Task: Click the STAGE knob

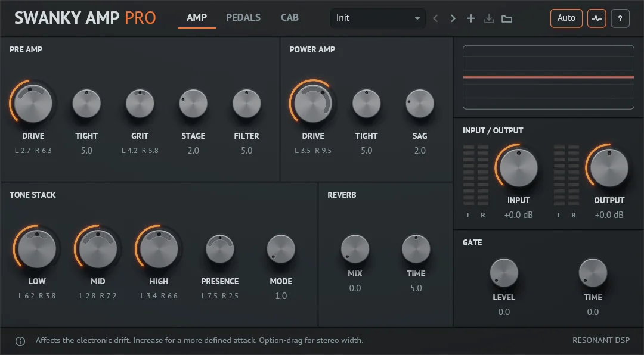Action: click(x=193, y=104)
